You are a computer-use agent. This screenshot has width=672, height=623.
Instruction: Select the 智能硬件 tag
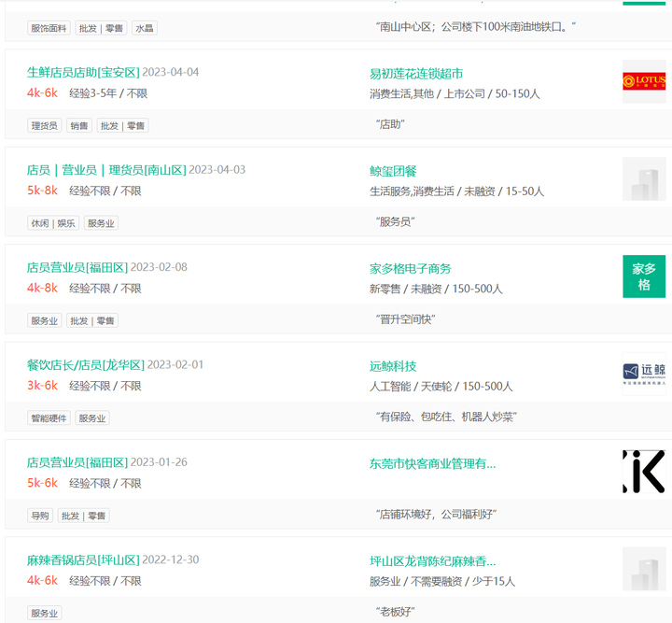coord(49,418)
